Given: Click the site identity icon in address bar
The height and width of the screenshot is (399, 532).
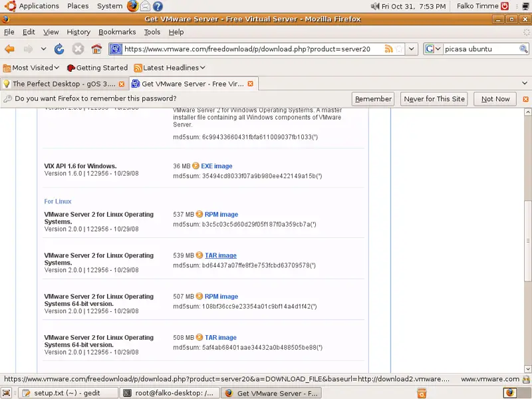Looking at the screenshot, I should (x=116, y=49).
